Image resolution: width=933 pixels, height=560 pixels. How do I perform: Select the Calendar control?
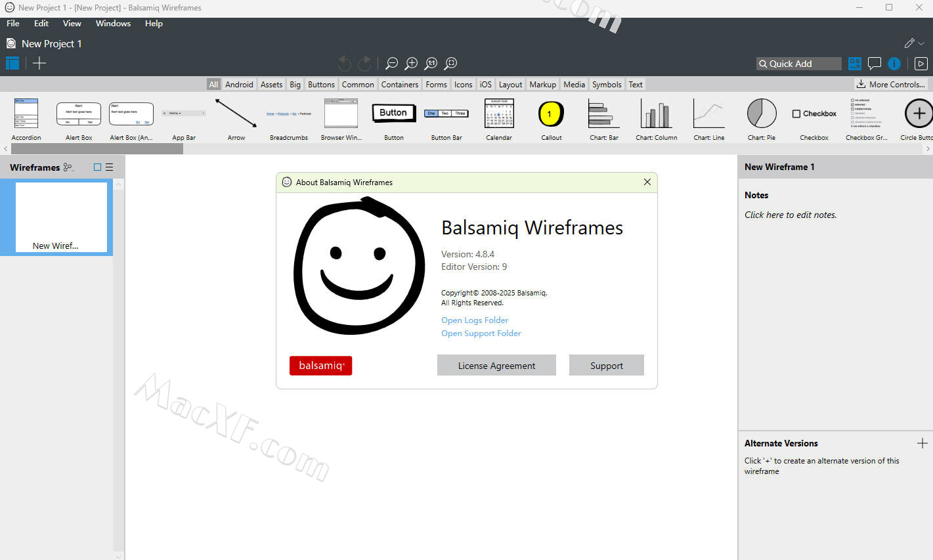coord(499,119)
